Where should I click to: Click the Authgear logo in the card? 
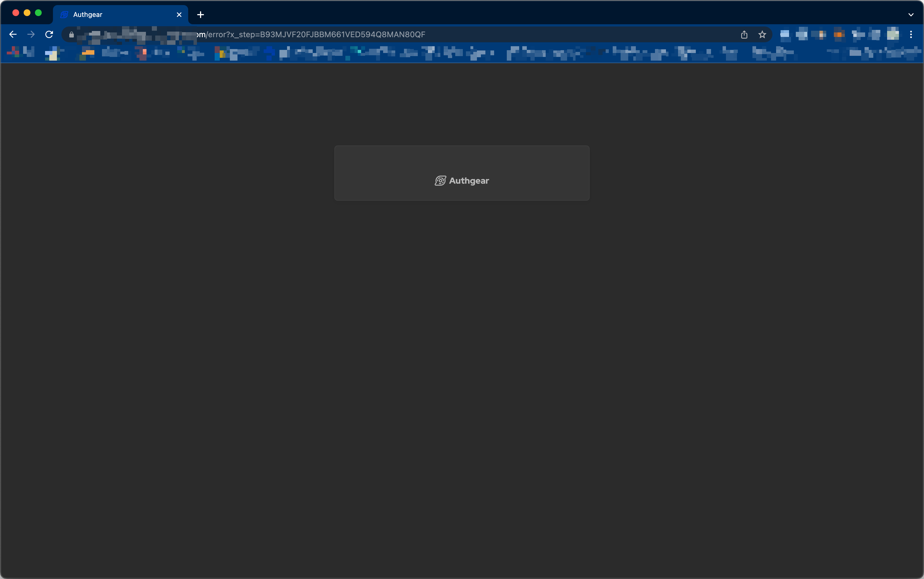462,181
